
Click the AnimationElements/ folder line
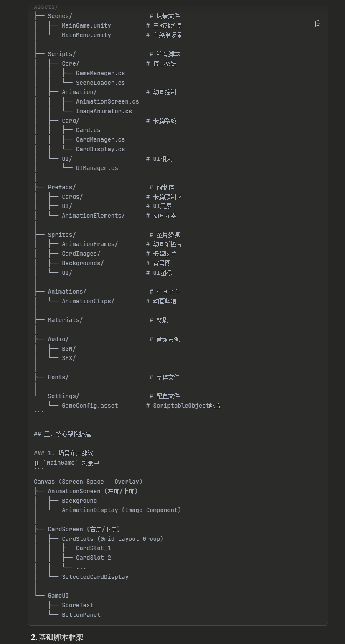click(93, 216)
